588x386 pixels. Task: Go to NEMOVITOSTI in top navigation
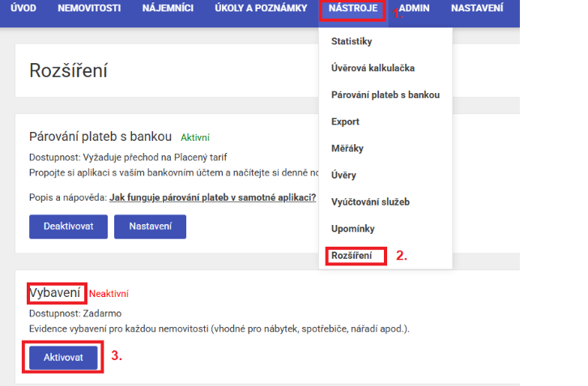tap(89, 9)
